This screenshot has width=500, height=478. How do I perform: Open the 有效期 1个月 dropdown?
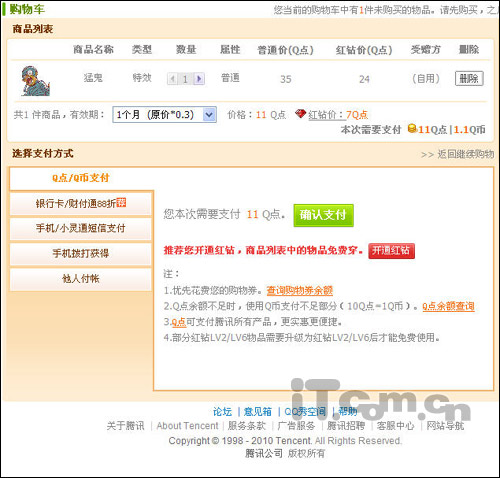point(164,115)
